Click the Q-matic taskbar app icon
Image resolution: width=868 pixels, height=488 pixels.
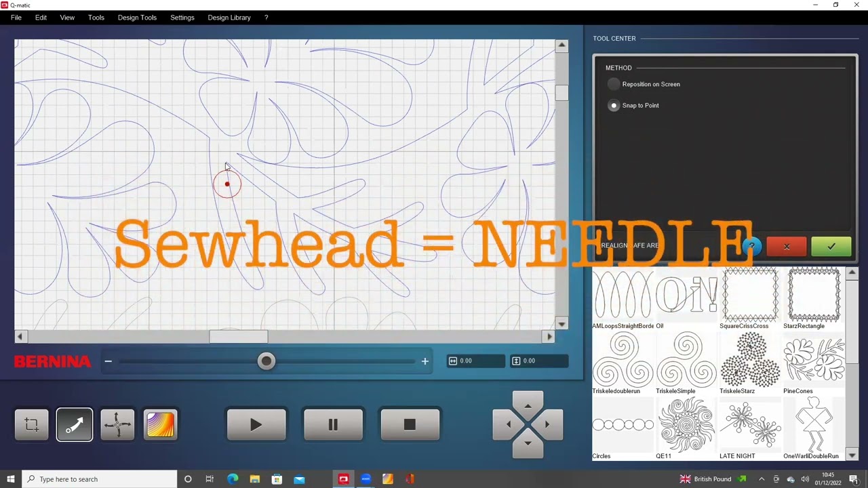(x=343, y=479)
